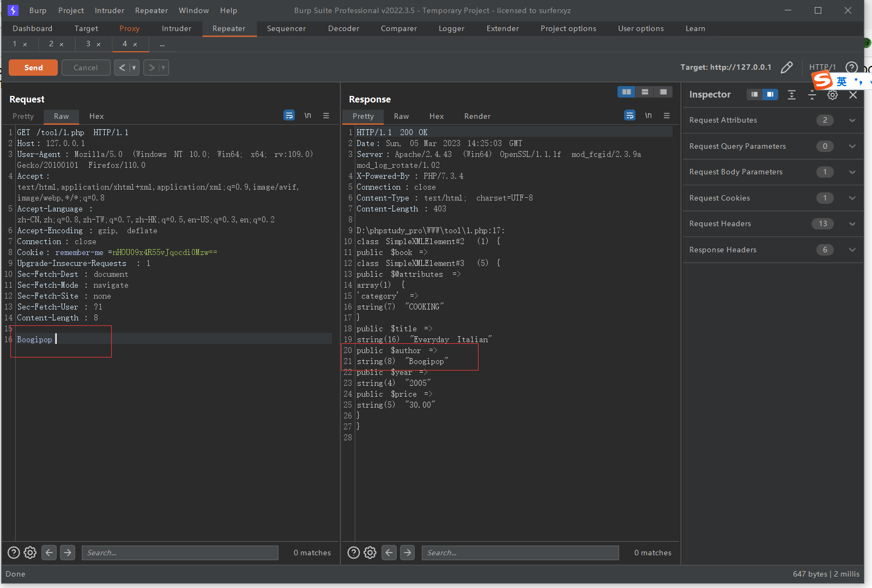Expand all Inspector sections icon
Image resolution: width=872 pixels, height=588 pixels.
pyautogui.click(x=792, y=95)
